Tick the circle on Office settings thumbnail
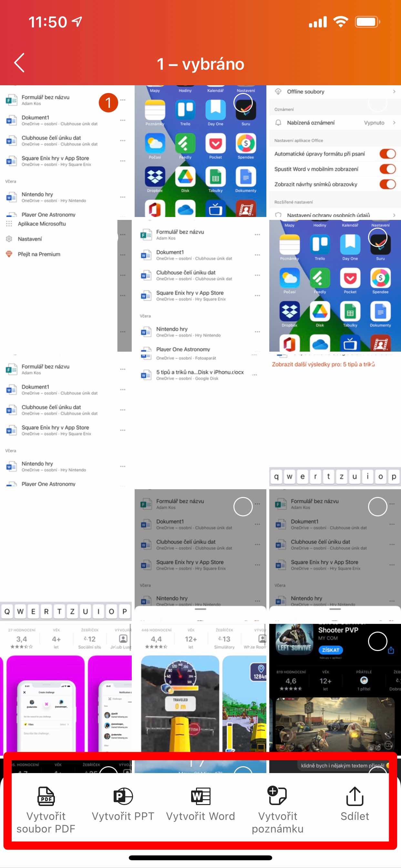The image size is (401, 868). click(377, 102)
